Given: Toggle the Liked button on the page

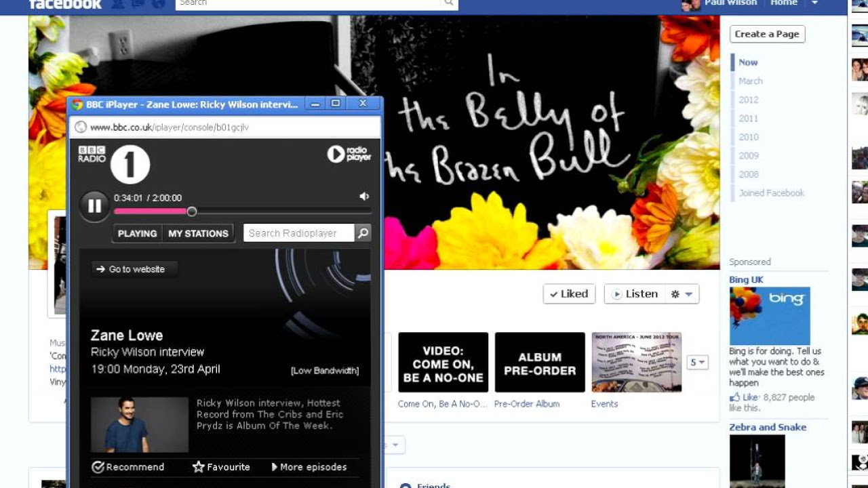Looking at the screenshot, I should pyautogui.click(x=569, y=293).
